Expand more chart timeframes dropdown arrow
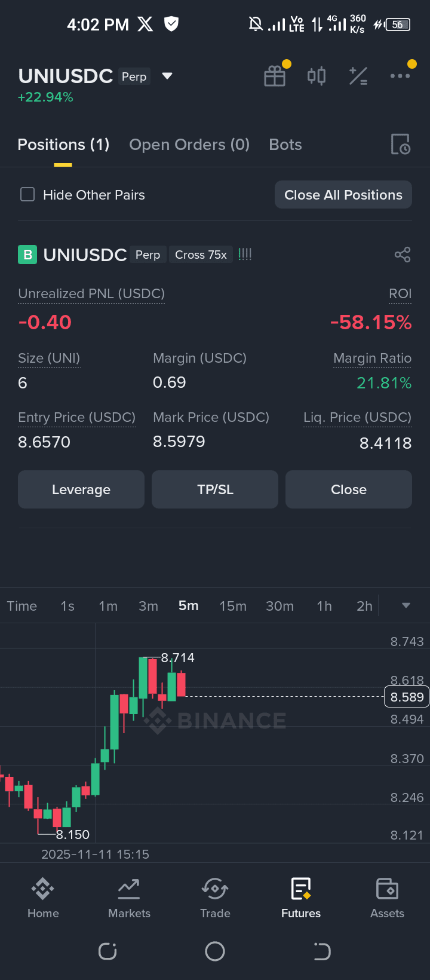The width and height of the screenshot is (430, 980). point(406,605)
